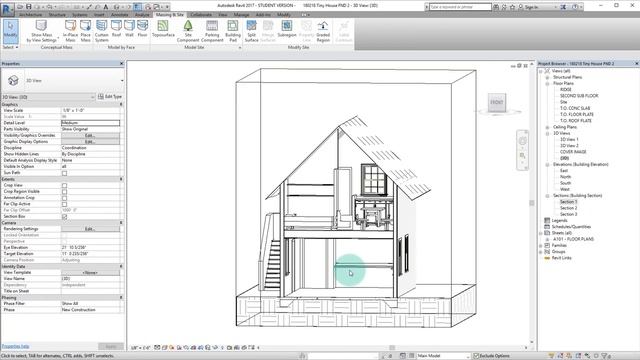Select T.O. CONC SLAB floor plan
Image resolution: width=640 pixels, height=360 pixels.
[575, 108]
